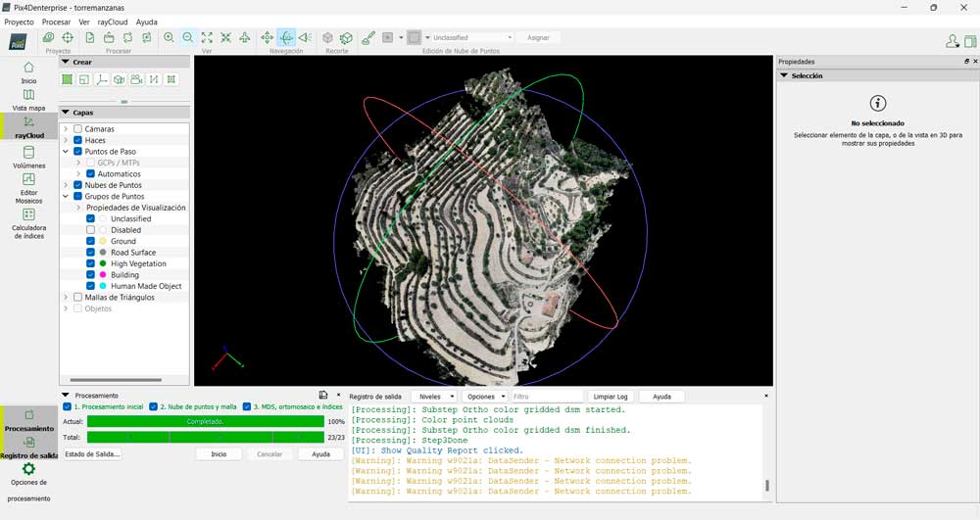Screen dimensions: 980x520
Task: Open Opciones de procesamiento gear icon
Action: point(28,470)
